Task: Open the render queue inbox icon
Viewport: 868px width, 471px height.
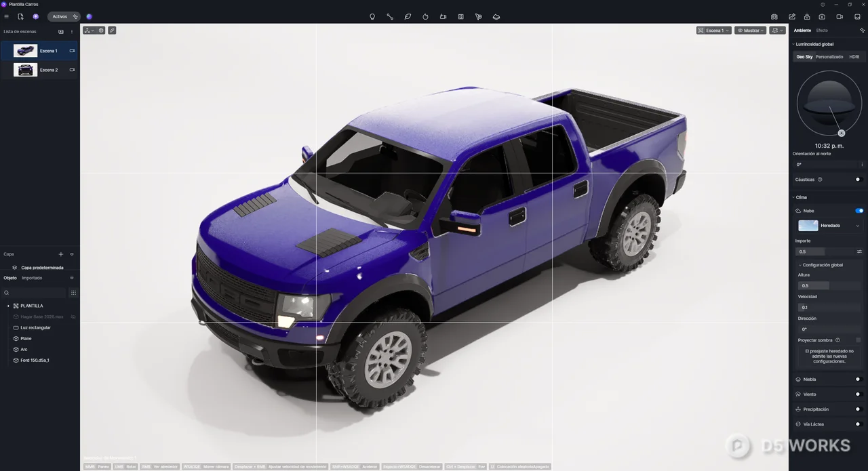Action: (857, 16)
